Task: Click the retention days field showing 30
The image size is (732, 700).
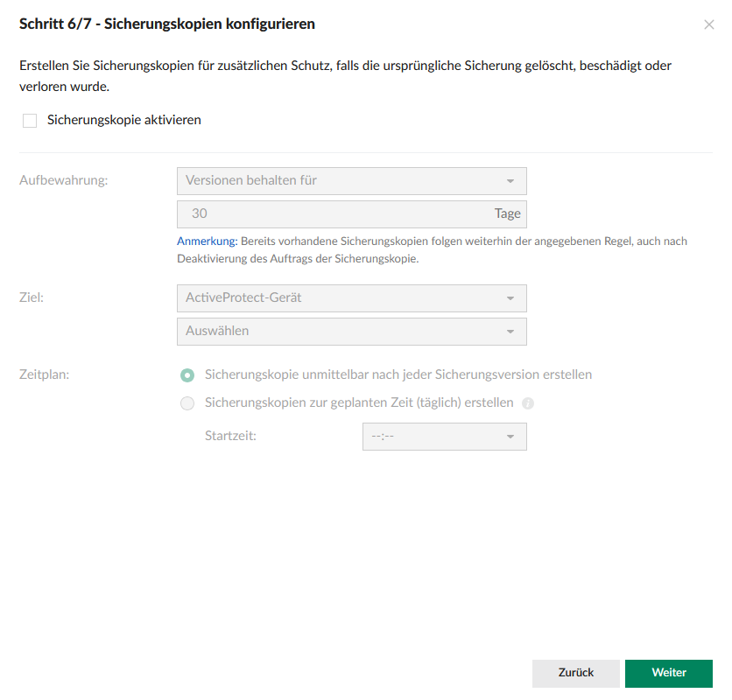Action: tap(333, 213)
